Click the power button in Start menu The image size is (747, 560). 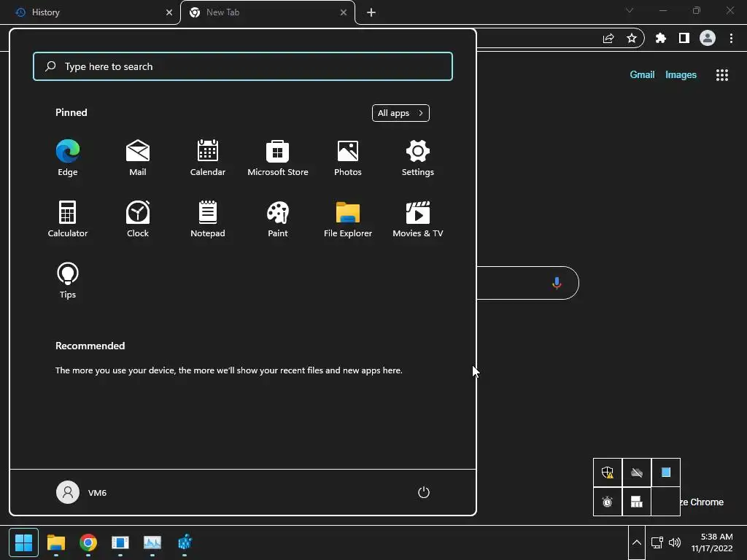pos(424,492)
